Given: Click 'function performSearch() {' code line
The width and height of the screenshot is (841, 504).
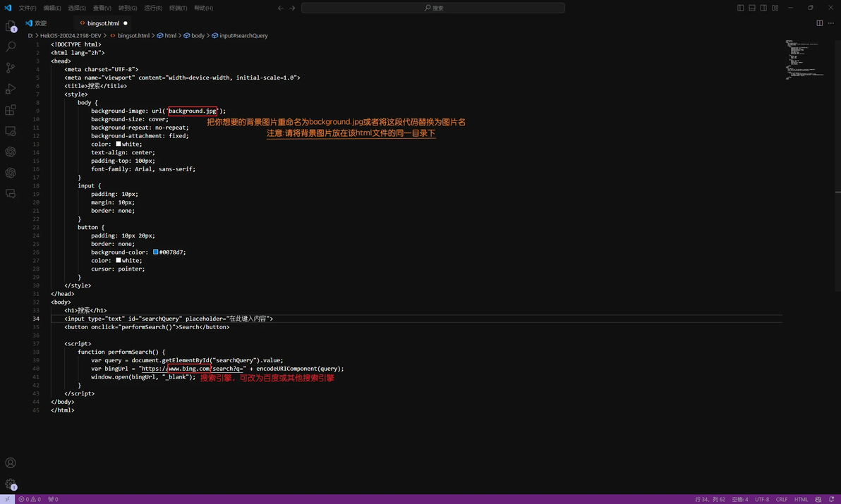Looking at the screenshot, I should [121, 352].
